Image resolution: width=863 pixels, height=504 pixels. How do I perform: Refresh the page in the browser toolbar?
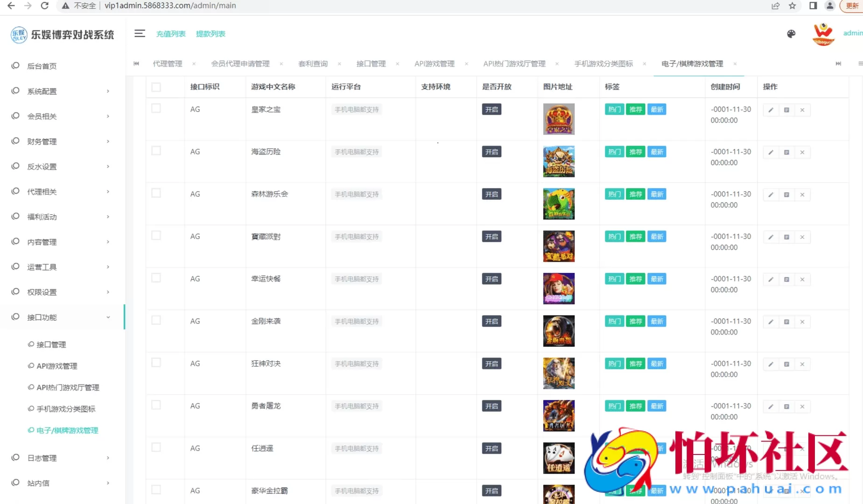(44, 6)
